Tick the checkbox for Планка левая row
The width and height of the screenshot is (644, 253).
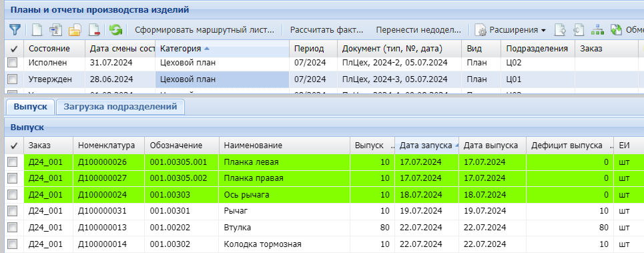(x=13, y=162)
